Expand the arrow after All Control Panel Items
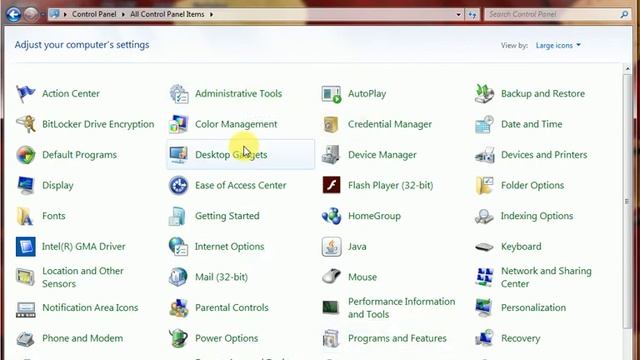Screen dimensions: 640x360 pos(211,14)
